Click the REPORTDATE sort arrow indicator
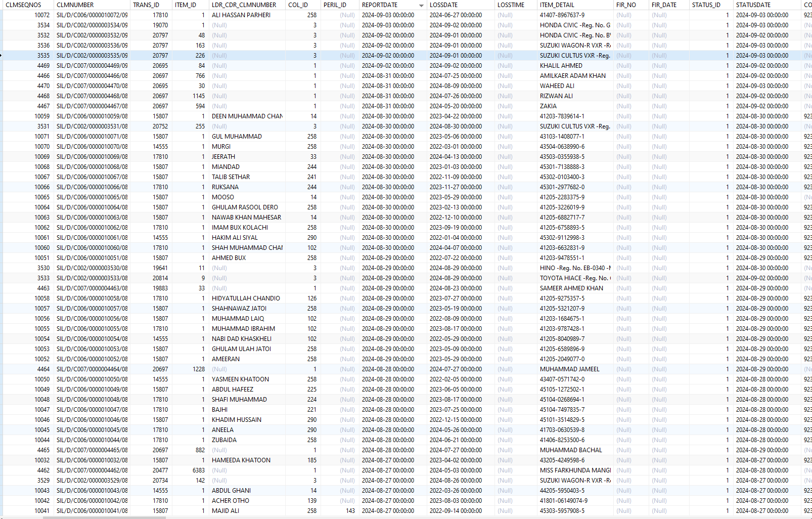Image resolution: width=812 pixels, height=519 pixels. click(421, 6)
